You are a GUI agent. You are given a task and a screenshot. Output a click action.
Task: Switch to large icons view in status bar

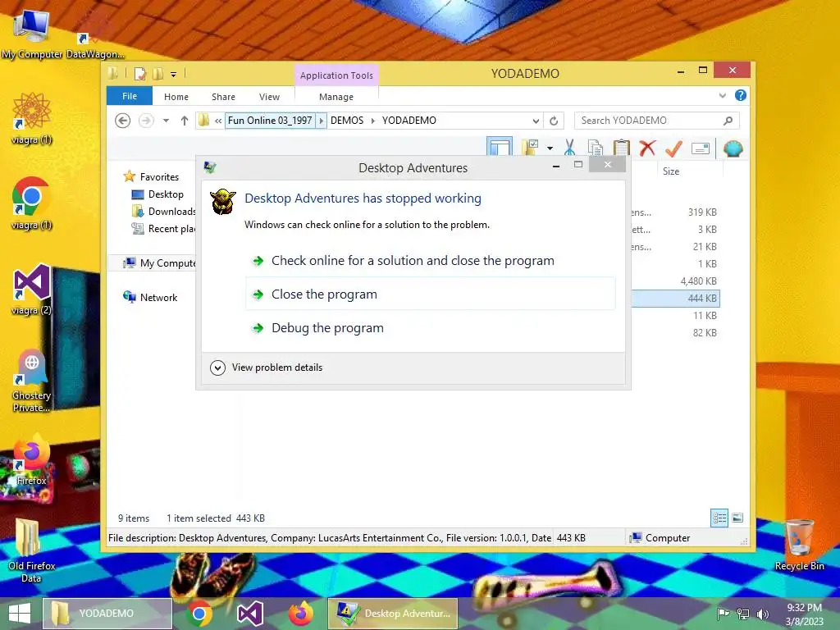[737, 518]
